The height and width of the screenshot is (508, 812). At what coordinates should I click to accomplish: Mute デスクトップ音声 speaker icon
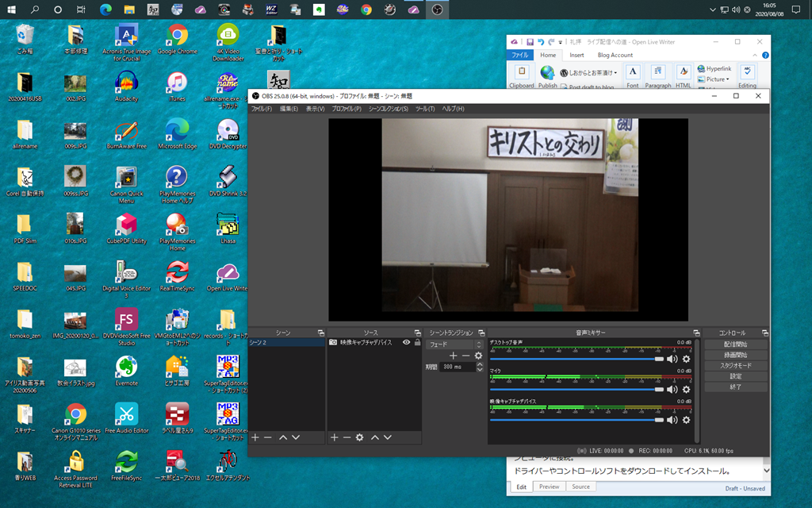click(x=672, y=359)
